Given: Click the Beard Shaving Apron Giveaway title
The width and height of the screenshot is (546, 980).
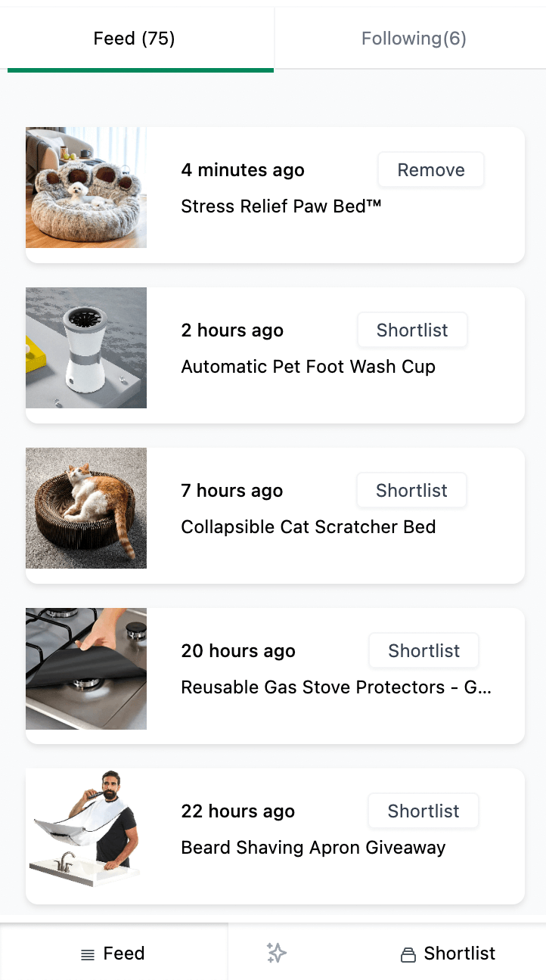Looking at the screenshot, I should pos(313,848).
